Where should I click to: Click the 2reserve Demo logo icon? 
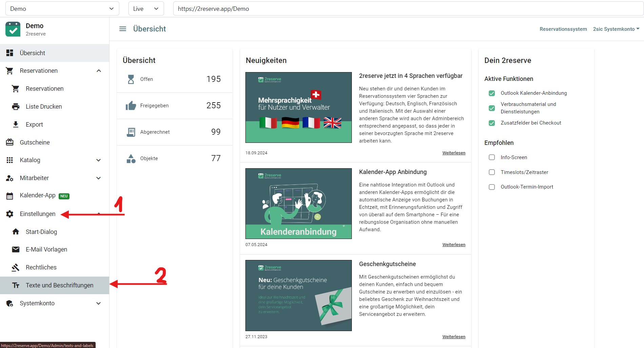tap(13, 29)
